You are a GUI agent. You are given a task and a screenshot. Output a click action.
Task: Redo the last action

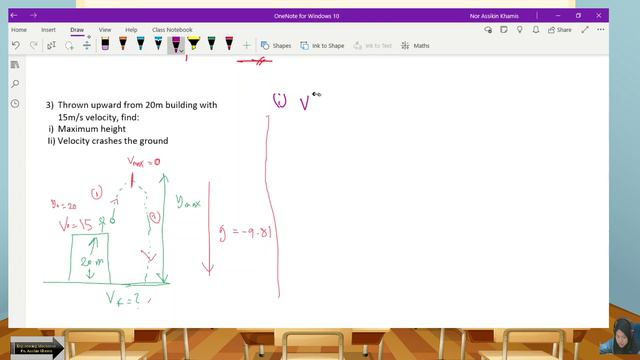[x=34, y=45]
